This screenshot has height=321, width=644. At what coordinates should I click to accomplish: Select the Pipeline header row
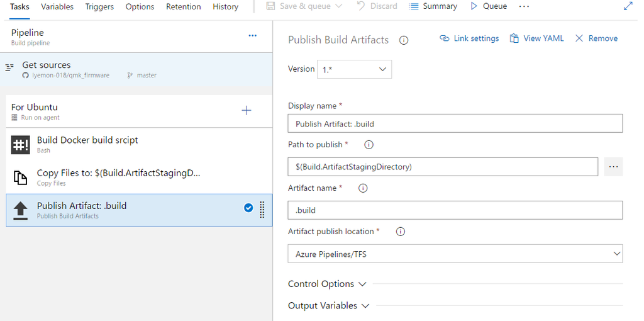tap(136, 37)
